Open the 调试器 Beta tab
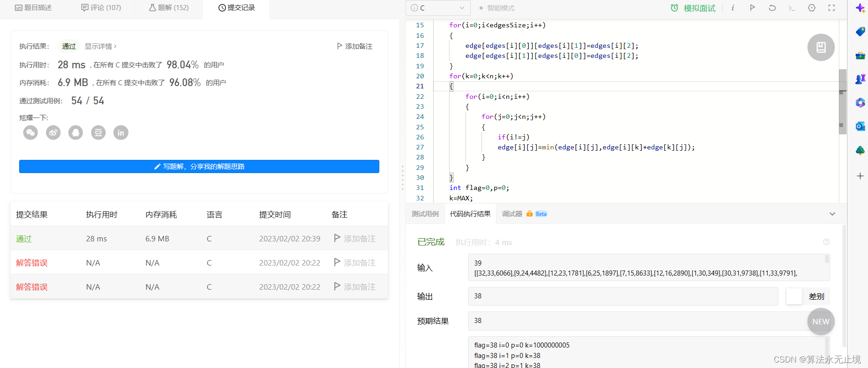 [x=525, y=214]
